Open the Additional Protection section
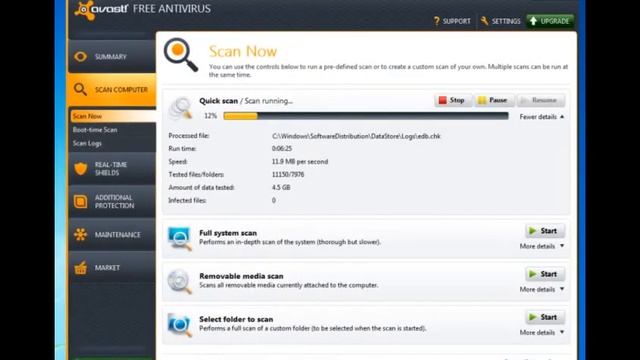640x360 pixels. tap(112, 202)
